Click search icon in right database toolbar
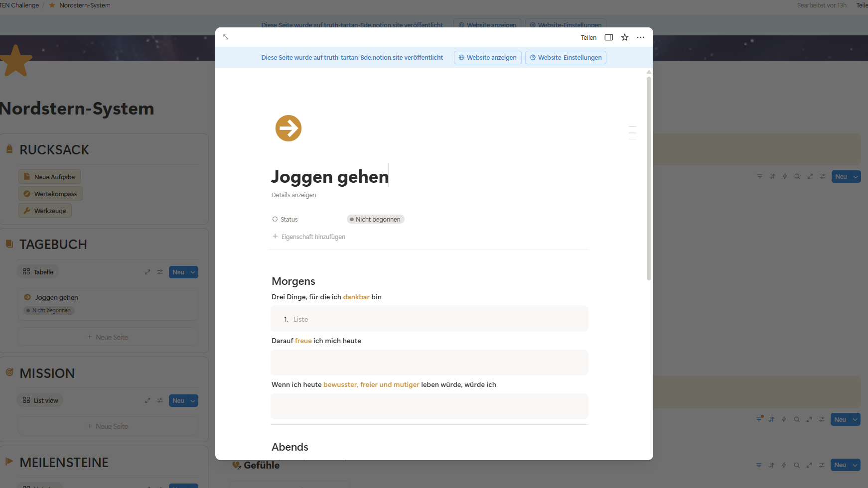Image resolution: width=868 pixels, height=488 pixels. click(x=797, y=177)
